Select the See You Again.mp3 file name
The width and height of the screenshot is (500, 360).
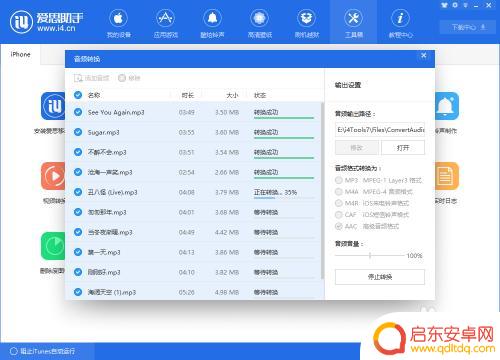pos(116,112)
